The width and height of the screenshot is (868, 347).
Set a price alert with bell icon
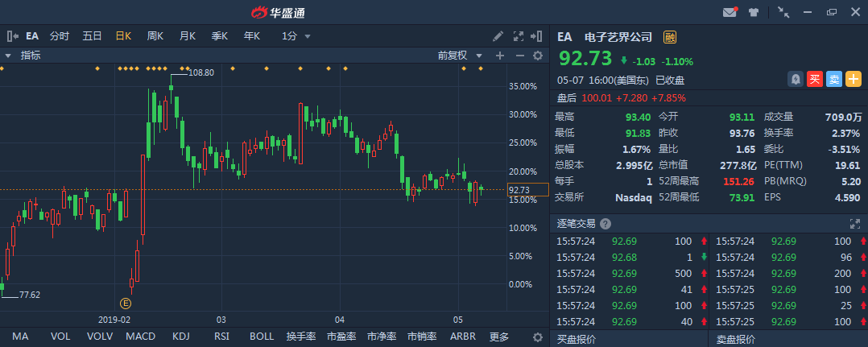click(x=796, y=80)
